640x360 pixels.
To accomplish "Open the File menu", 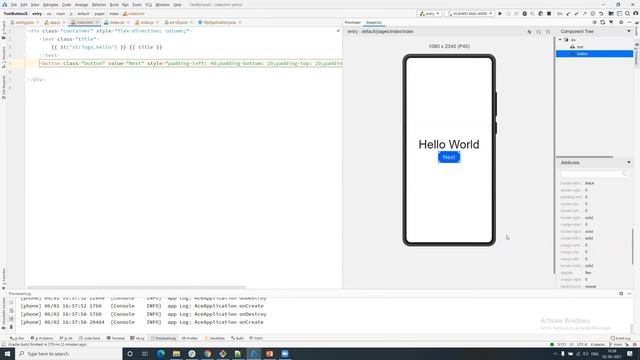I will [x=13, y=4].
